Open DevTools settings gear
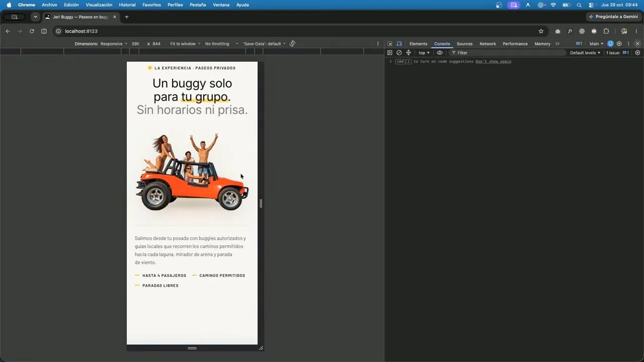Screen dimensions: 644x362 (619, 44)
